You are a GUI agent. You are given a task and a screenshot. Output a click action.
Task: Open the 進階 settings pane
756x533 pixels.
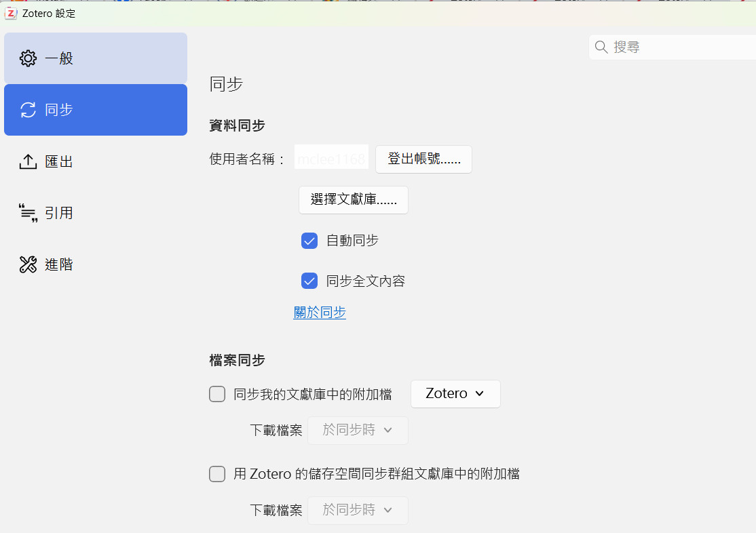click(59, 264)
